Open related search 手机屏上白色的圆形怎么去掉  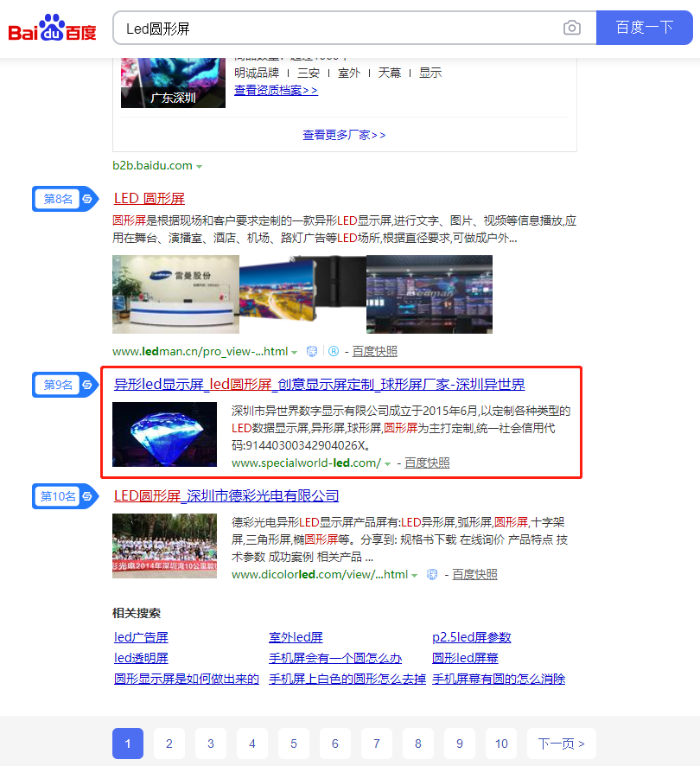(347, 679)
